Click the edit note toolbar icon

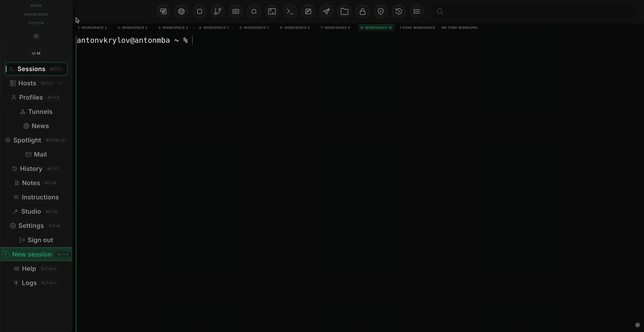tap(308, 11)
